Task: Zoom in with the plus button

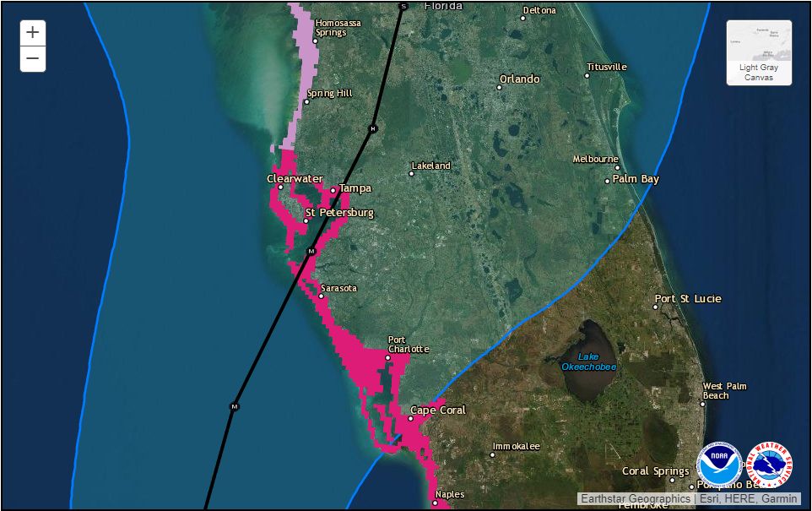Action: tap(33, 33)
